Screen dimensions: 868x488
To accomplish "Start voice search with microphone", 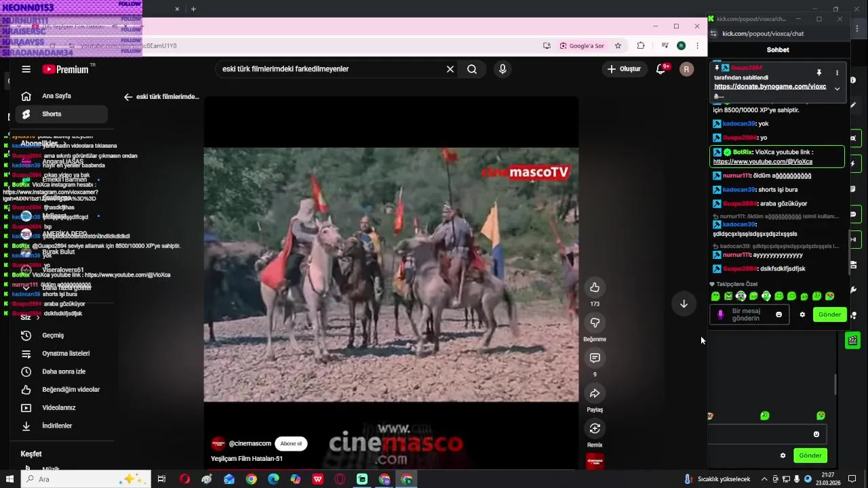I will coord(502,69).
